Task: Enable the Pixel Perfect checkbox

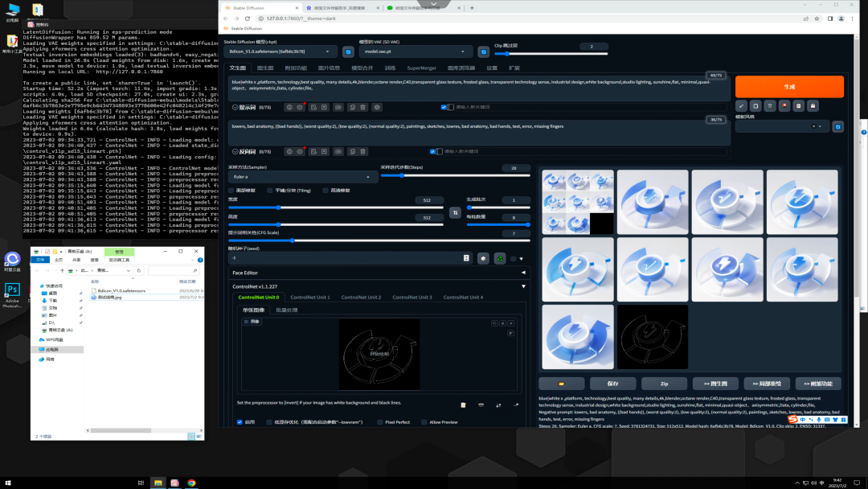Action: [379, 422]
